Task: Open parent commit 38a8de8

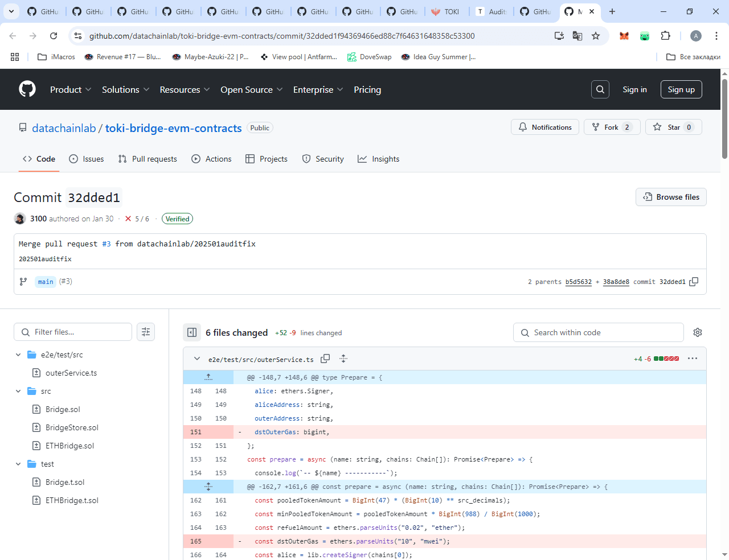Action: click(616, 282)
